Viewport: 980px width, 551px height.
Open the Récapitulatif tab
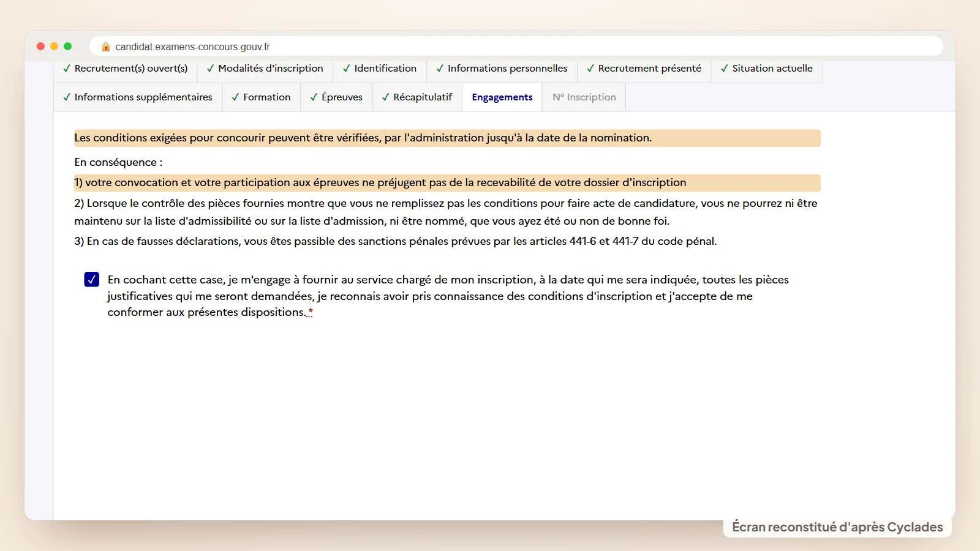coord(417,97)
